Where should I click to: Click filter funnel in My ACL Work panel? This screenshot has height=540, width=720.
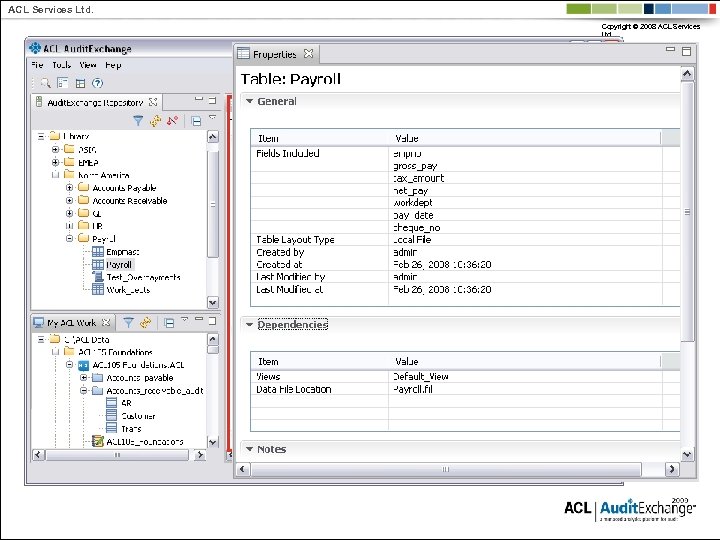point(129,323)
